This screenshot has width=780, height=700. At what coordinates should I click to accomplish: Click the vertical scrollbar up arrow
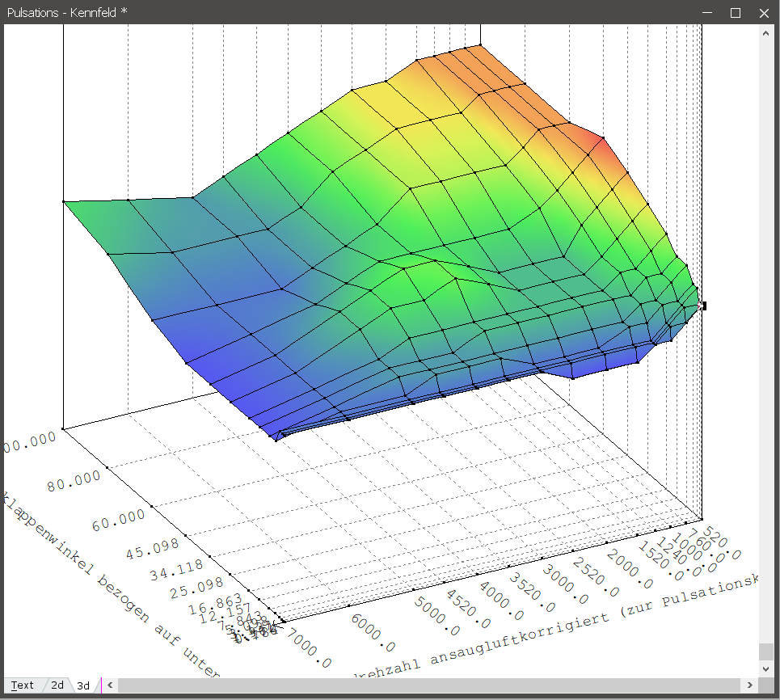click(765, 33)
